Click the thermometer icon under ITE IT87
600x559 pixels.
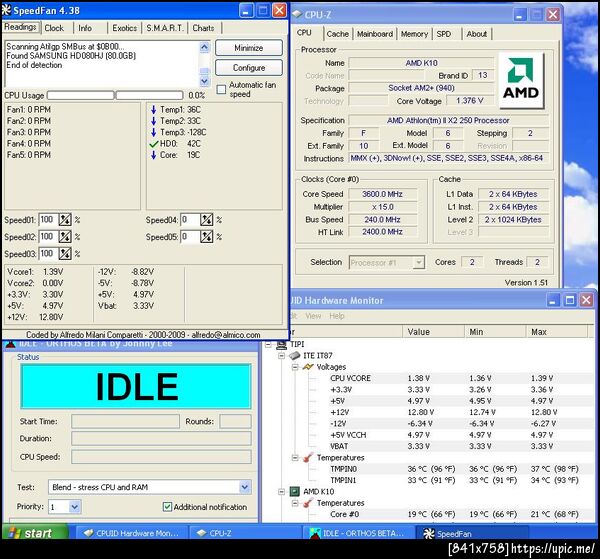click(x=308, y=458)
